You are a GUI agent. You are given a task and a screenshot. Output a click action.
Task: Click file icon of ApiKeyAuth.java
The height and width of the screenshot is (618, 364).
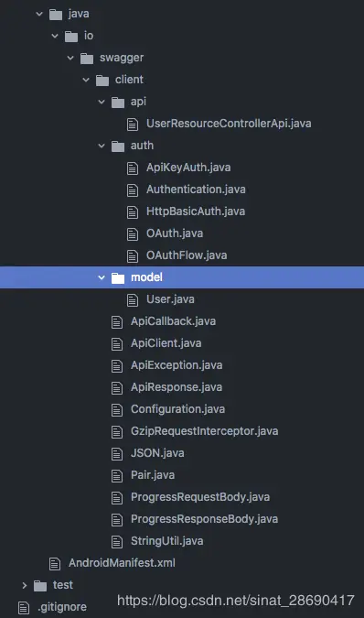[133, 168]
